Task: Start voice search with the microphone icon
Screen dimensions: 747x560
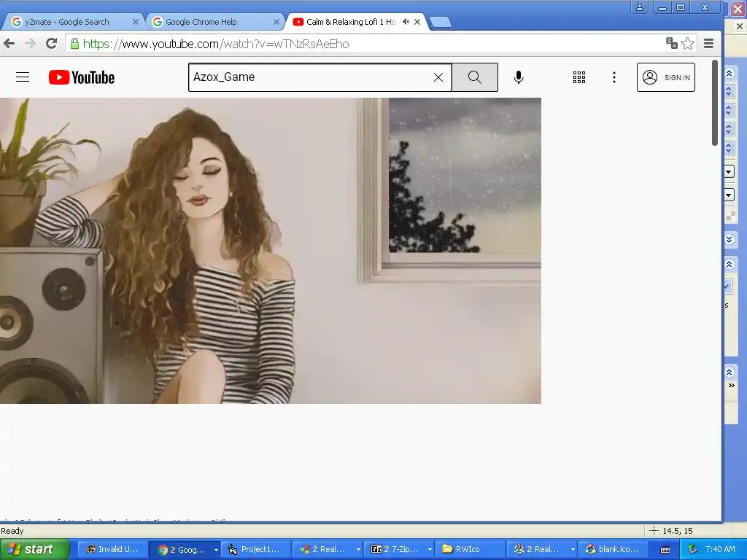Action: point(519,77)
